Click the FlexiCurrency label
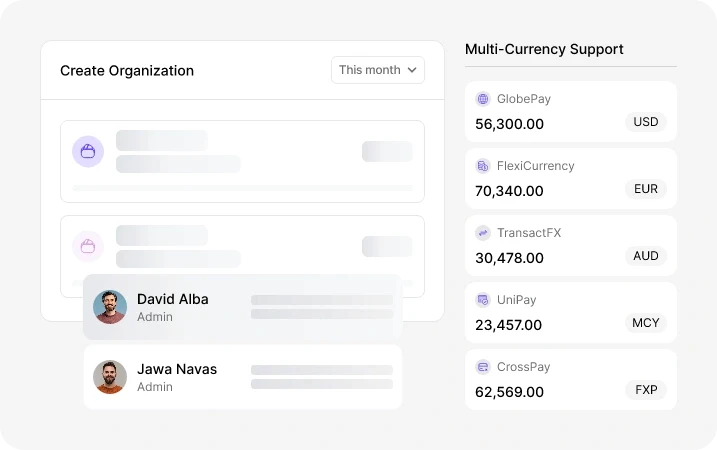This screenshot has height=450, width=717. pos(535,166)
